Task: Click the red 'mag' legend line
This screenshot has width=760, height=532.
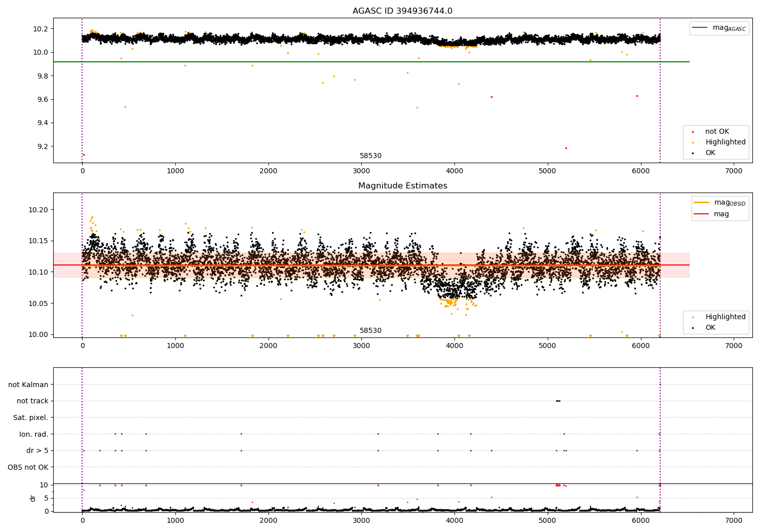Action: (702, 214)
